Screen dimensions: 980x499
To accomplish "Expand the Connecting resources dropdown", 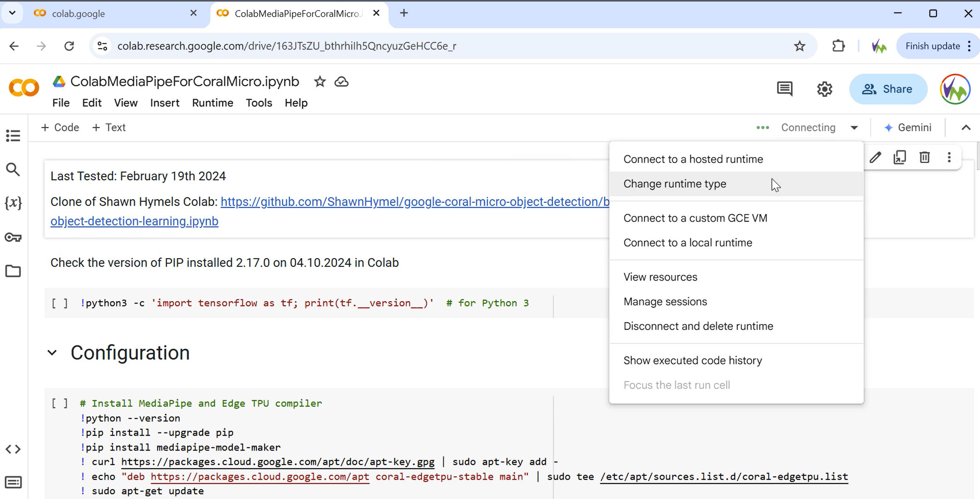I will 854,127.
